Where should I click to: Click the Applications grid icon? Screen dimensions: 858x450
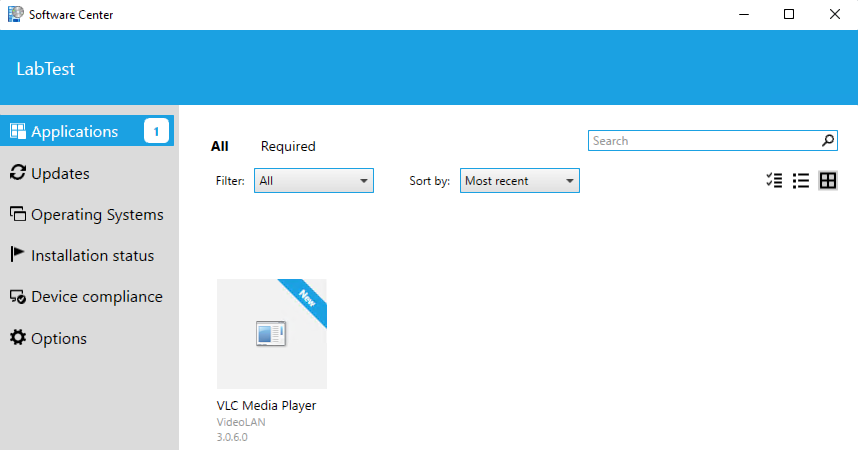(18, 131)
